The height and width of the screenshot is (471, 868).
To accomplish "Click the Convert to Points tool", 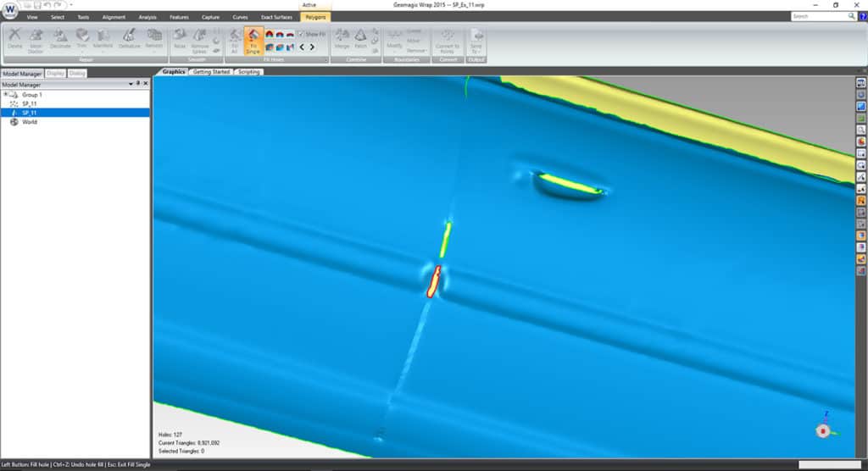I will coord(448,41).
